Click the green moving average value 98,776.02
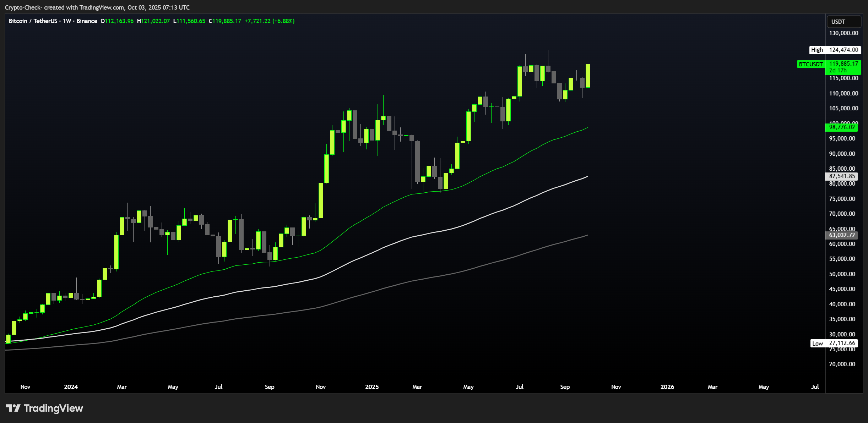 tap(842, 127)
